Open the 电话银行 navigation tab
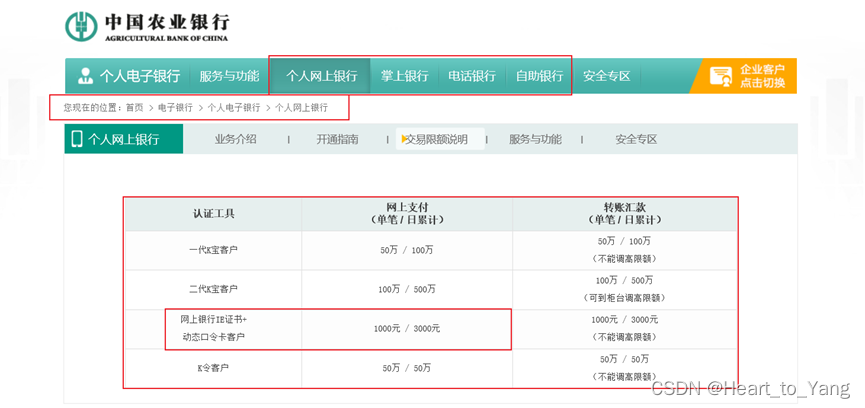The height and width of the screenshot is (408, 865). click(x=472, y=76)
